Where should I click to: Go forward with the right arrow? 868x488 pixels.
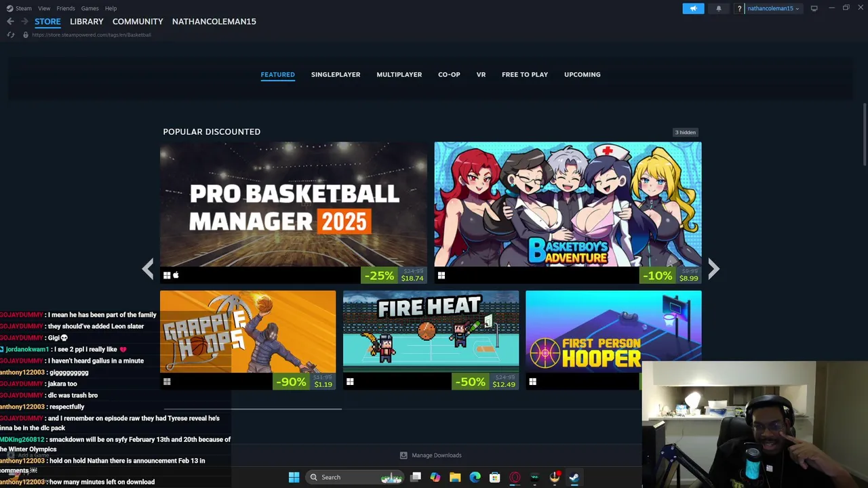click(x=24, y=21)
